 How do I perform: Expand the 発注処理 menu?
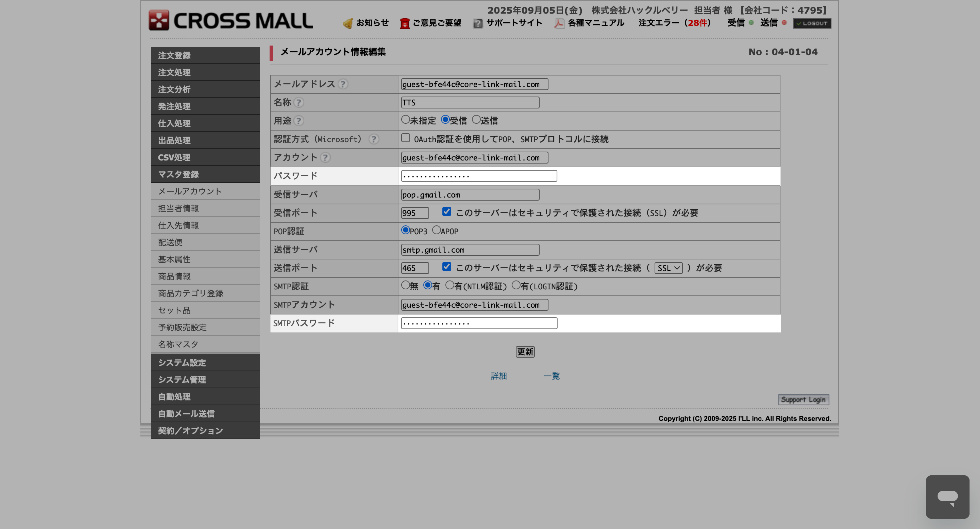click(x=205, y=106)
